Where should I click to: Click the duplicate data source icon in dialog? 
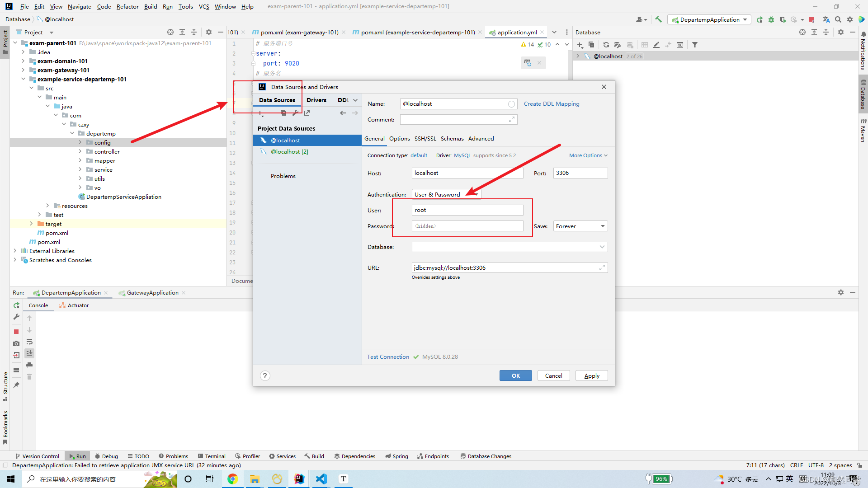(x=283, y=113)
